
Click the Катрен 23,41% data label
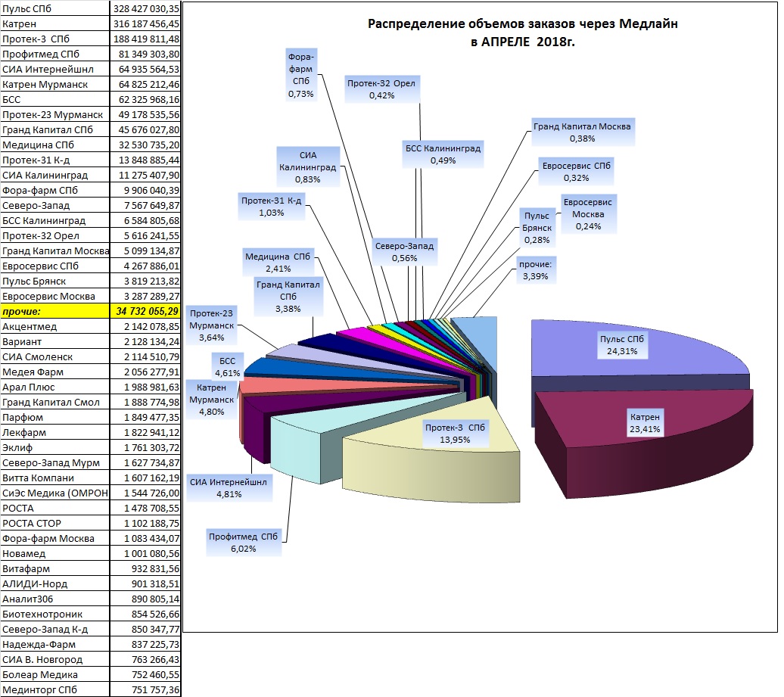645,423
